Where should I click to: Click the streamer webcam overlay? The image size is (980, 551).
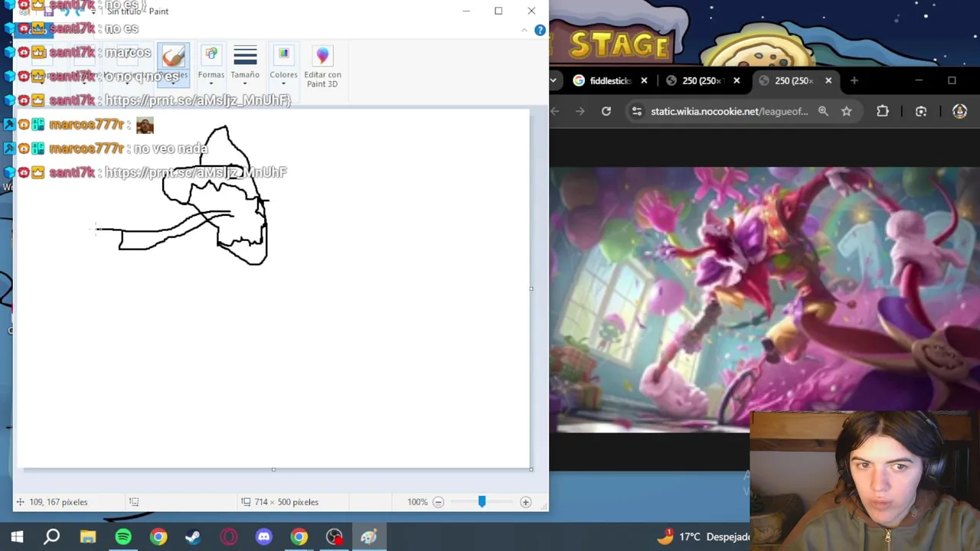(865, 481)
